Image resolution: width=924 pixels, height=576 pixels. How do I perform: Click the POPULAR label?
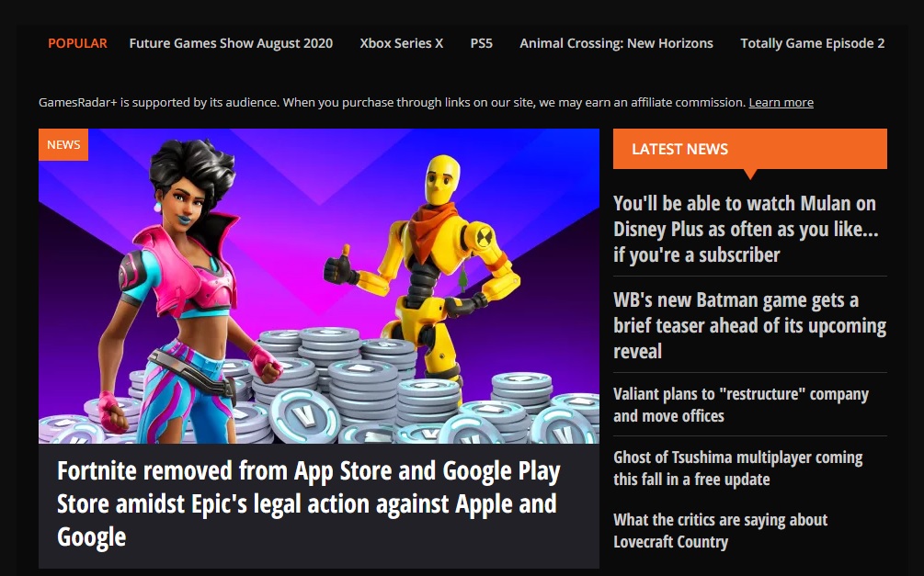pos(77,43)
